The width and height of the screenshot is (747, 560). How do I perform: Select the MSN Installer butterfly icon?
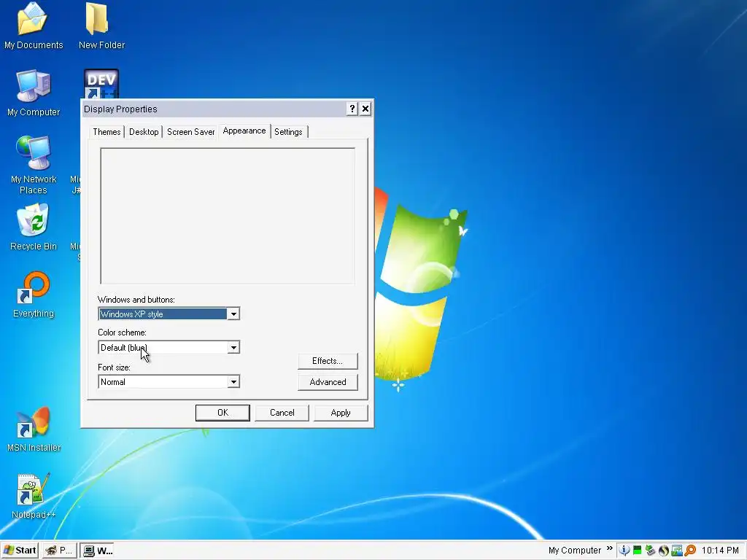33,422
